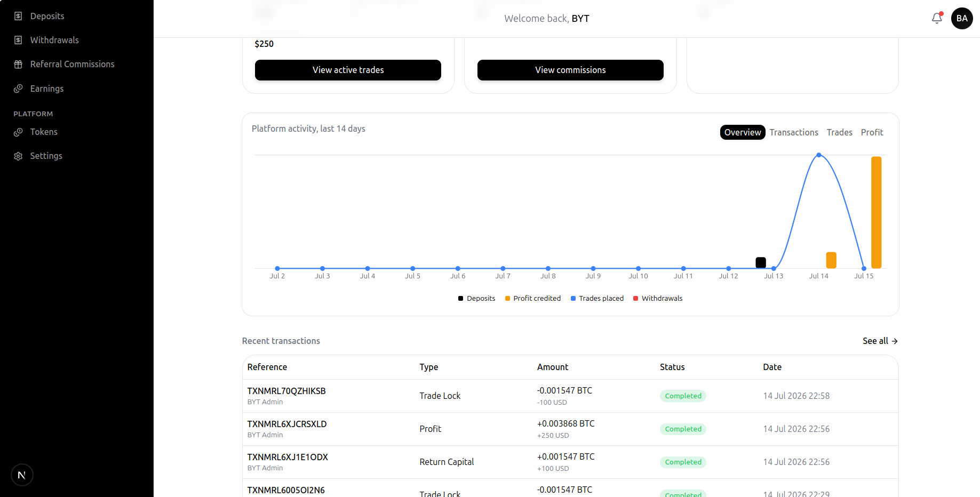Click View commissions button

click(570, 70)
